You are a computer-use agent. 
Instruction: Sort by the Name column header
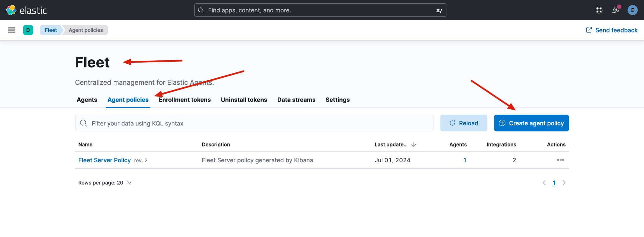[x=85, y=144]
